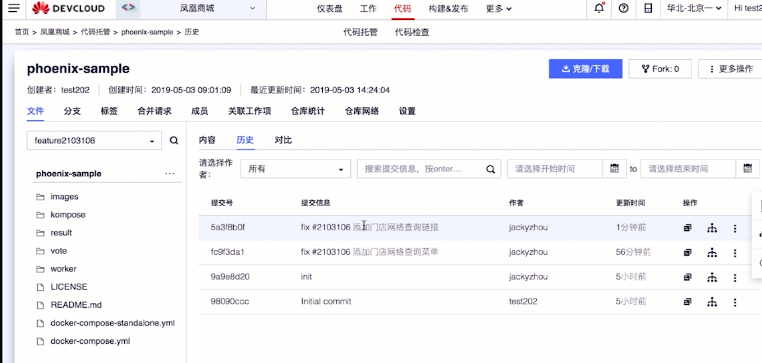Select the 分支 repository tab

click(72, 111)
